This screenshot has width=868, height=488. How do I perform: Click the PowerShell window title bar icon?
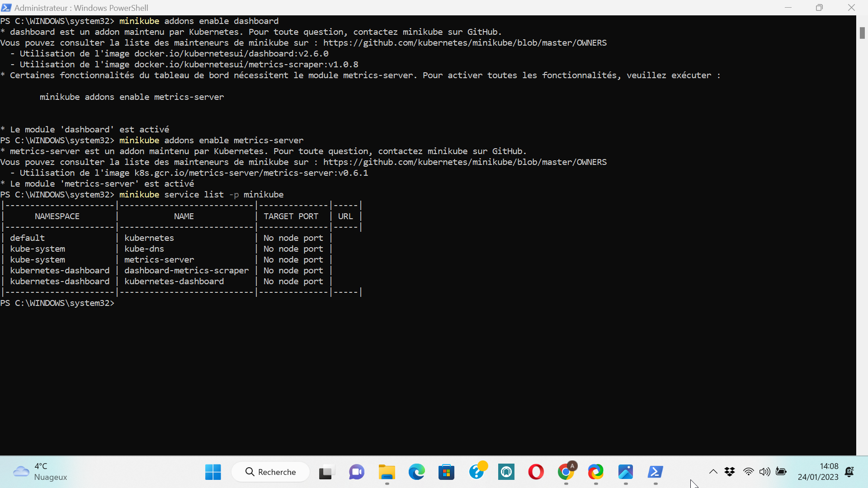pos(6,8)
